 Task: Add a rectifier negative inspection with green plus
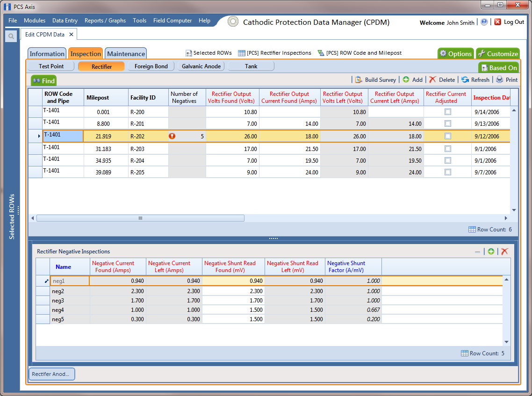pyautogui.click(x=491, y=252)
